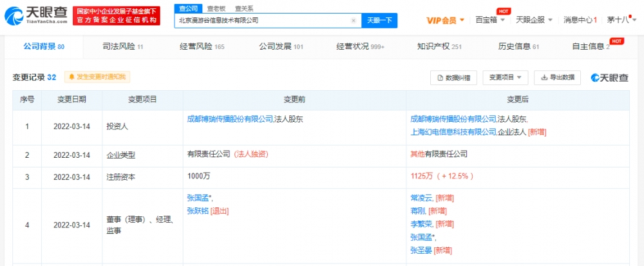Select the 公司发展 tab
644x266 pixels.
click(x=281, y=47)
